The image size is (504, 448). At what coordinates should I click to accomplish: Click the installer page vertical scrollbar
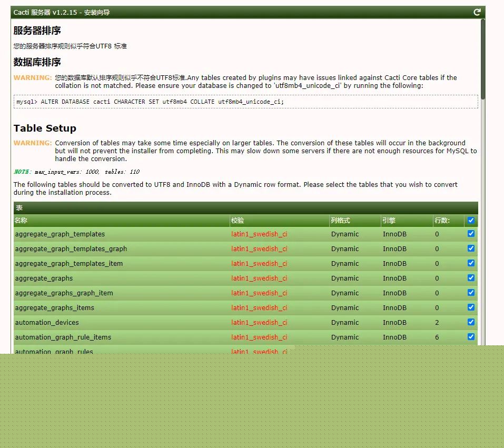[483, 59]
